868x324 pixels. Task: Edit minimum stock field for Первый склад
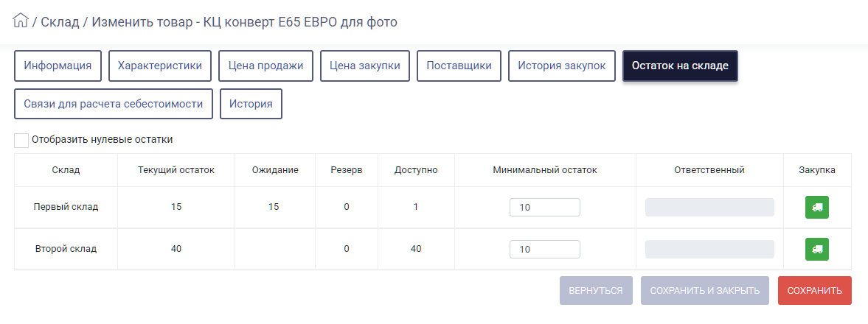pos(544,208)
